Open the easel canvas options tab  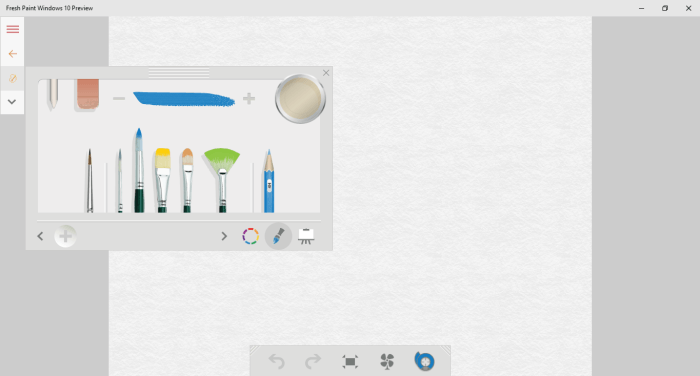click(306, 236)
